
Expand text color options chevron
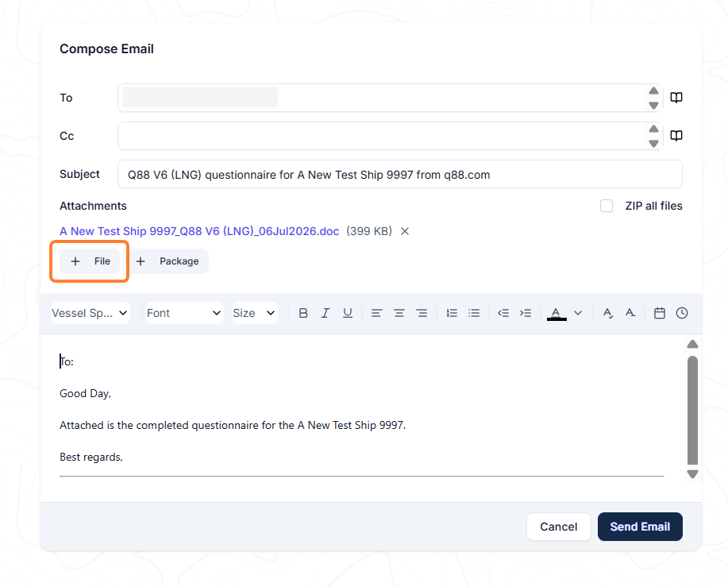578,313
